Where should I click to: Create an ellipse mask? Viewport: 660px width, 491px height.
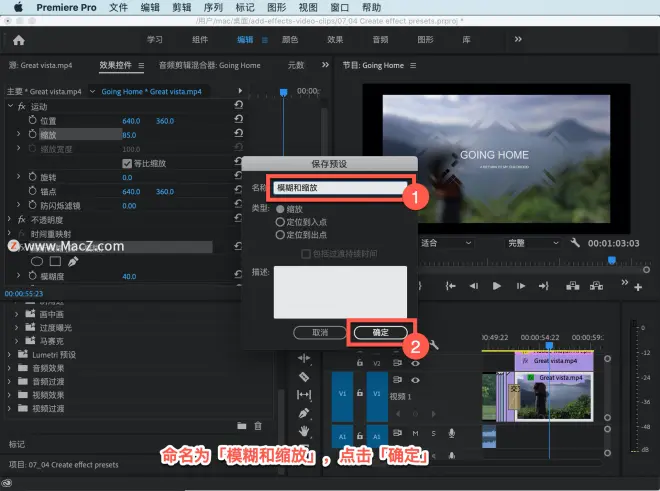(x=37, y=262)
